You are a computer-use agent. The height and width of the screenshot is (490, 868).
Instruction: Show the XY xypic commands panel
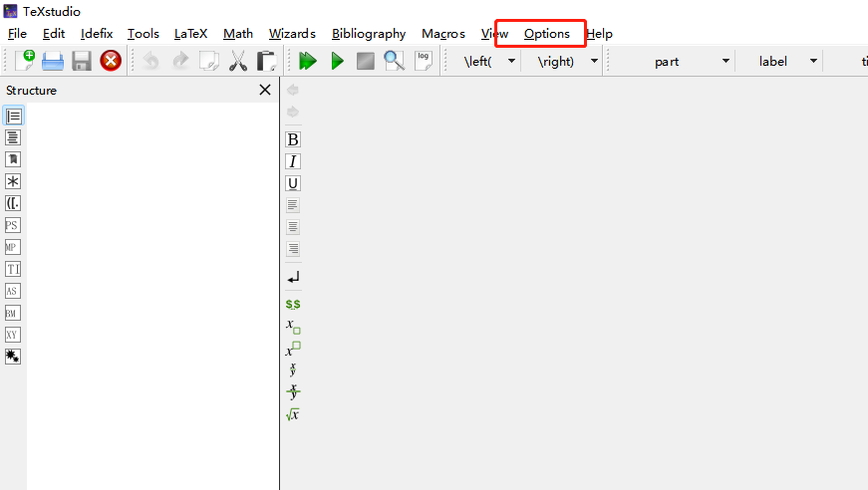point(13,335)
